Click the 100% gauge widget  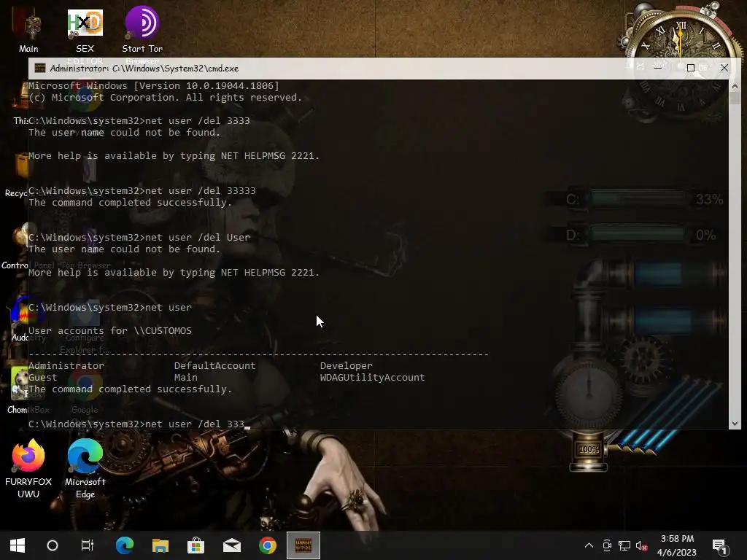click(x=589, y=448)
